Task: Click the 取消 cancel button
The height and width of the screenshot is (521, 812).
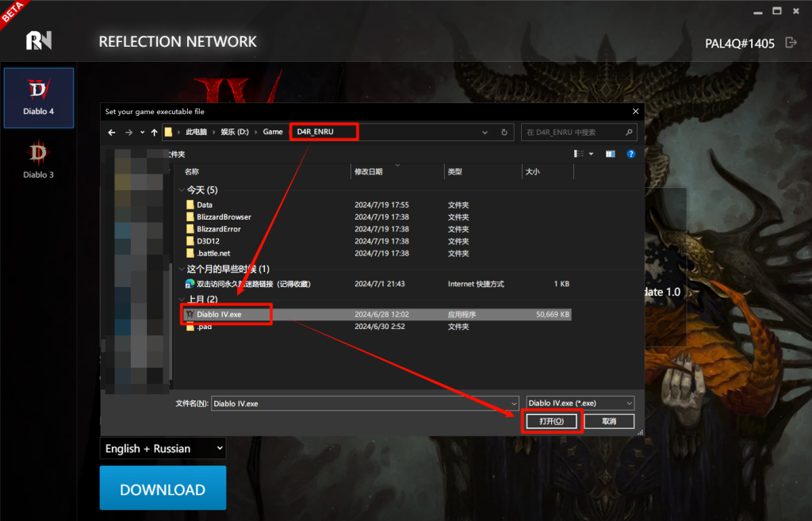Action: [x=609, y=421]
